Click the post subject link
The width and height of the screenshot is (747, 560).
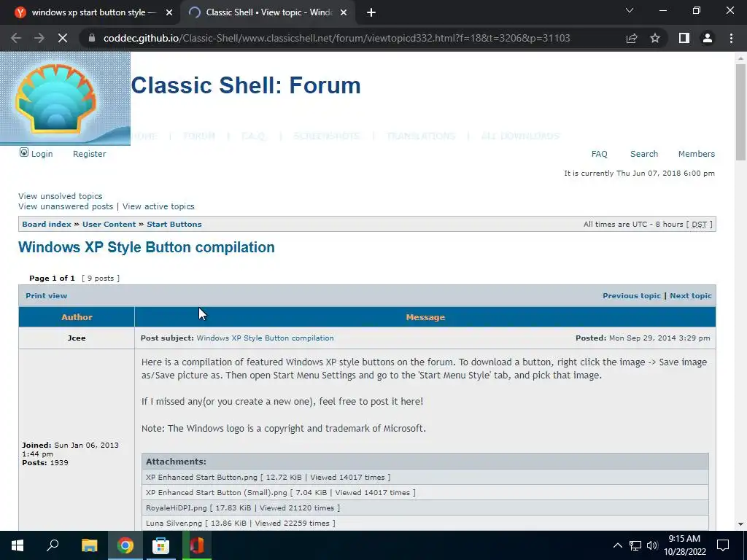(265, 338)
